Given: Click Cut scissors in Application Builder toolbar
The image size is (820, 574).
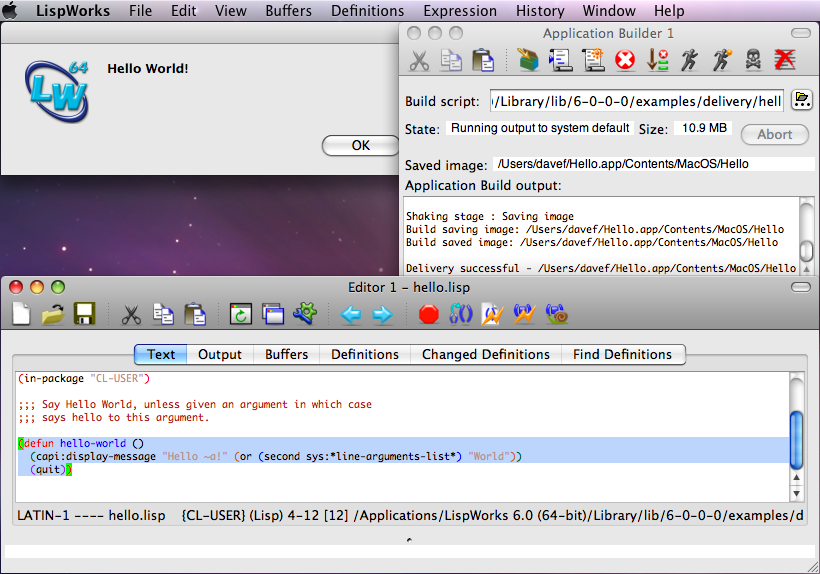Looking at the screenshot, I should pyautogui.click(x=419, y=60).
